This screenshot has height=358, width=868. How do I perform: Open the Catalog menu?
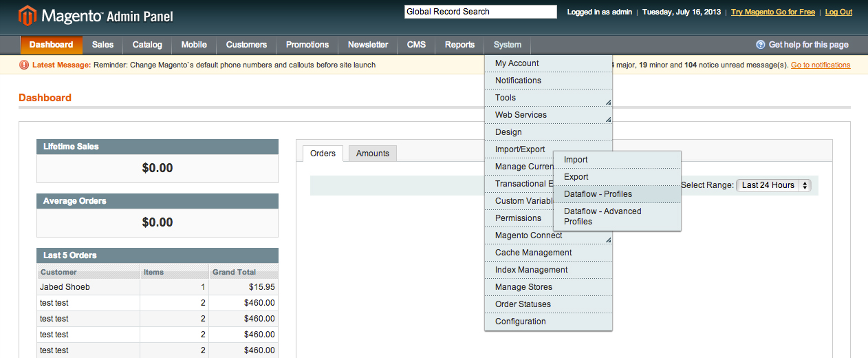coord(147,45)
